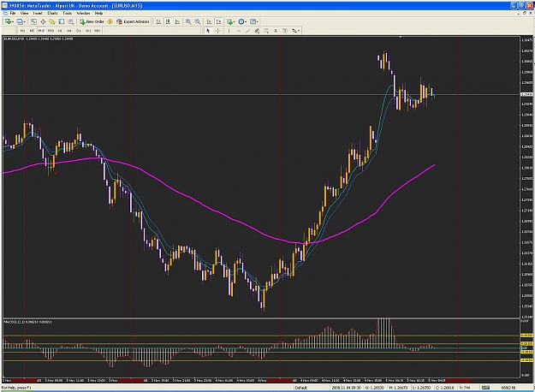Open the Insert menu

pos(38,14)
